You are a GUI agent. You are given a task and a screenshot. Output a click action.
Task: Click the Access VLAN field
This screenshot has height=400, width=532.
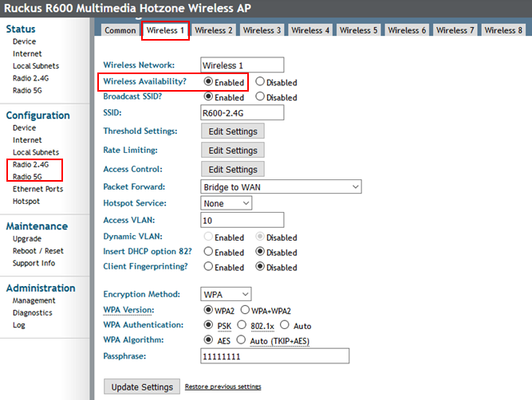(242, 220)
